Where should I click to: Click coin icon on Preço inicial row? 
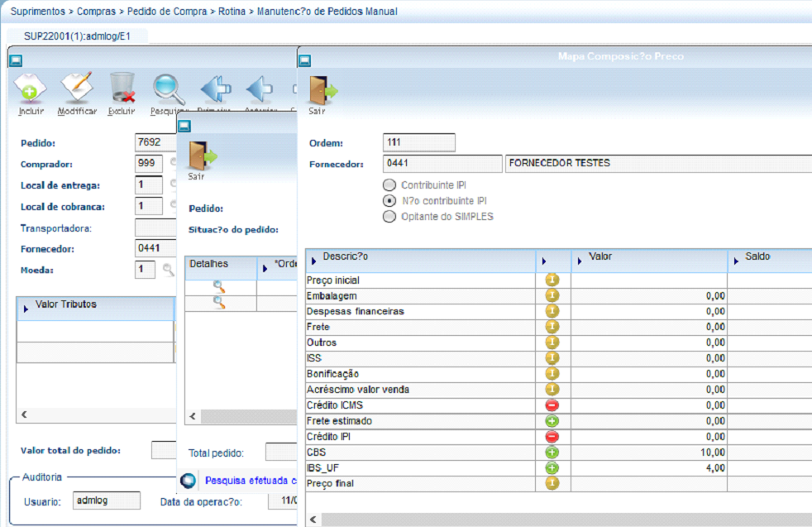coord(552,280)
